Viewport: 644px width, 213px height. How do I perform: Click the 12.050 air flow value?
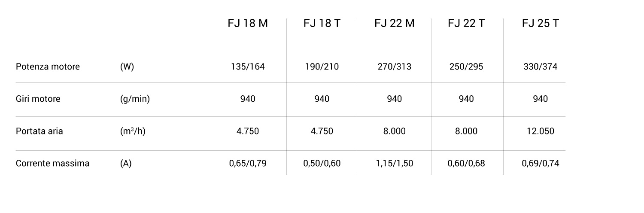click(x=540, y=131)
